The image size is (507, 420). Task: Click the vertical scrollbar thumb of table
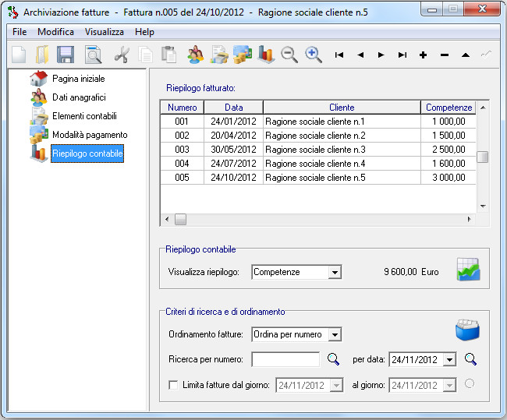(482, 157)
